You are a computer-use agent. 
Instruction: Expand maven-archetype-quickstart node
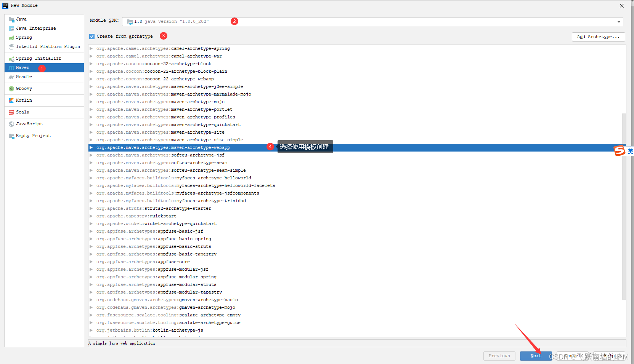click(x=91, y=125)
